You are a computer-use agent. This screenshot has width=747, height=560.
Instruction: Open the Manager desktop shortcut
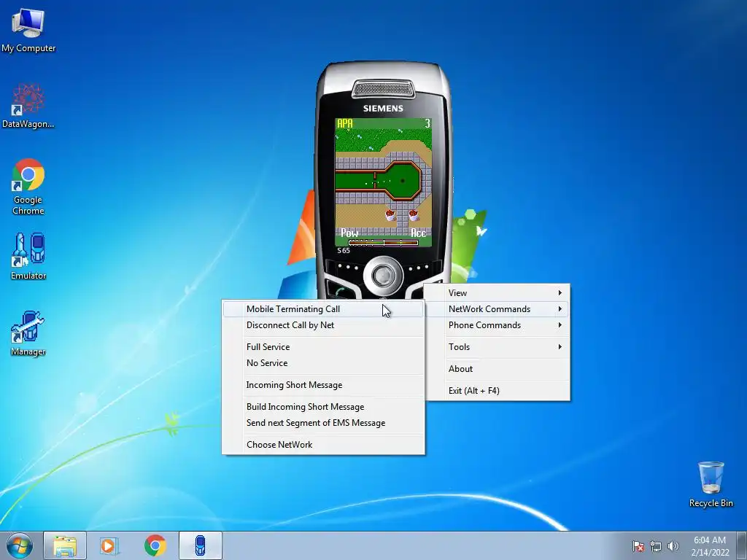pyautogui.click(x=28, y=332)
